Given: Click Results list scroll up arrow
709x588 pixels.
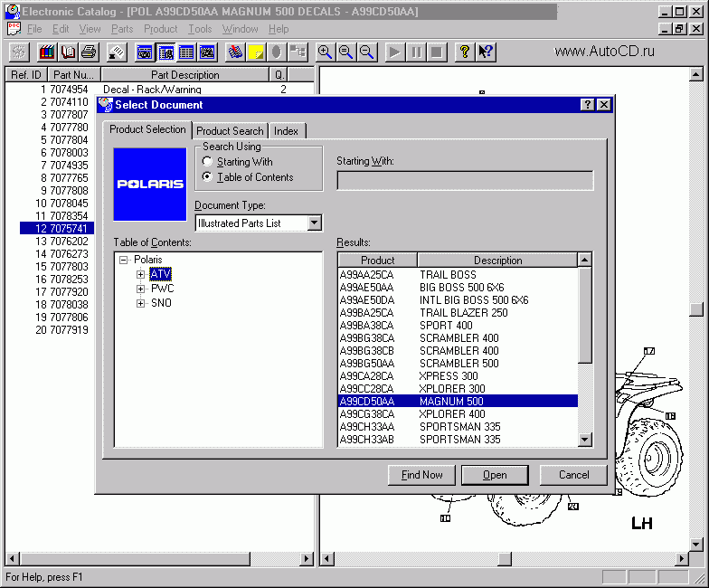Looking at the screenshot, I should [x=584, y=261].
